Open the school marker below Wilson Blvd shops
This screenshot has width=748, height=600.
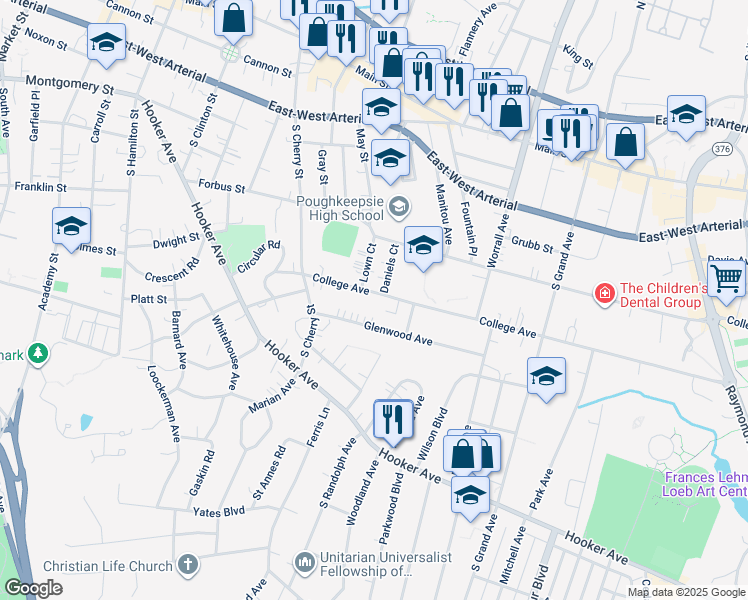point(470,497)
